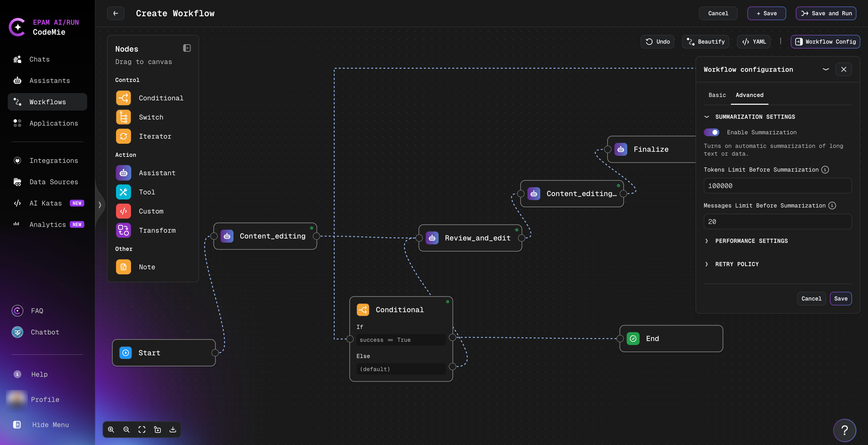Click the Beautify button

[705, 42]
